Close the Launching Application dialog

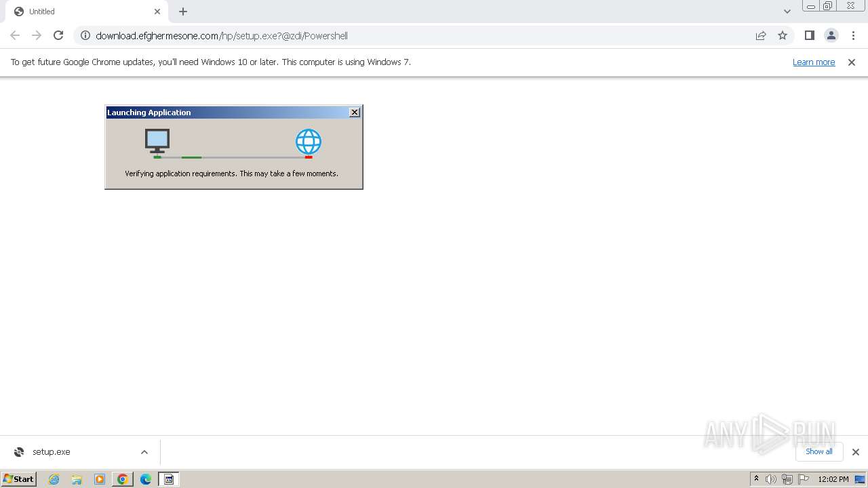click(x=355, y=113)
